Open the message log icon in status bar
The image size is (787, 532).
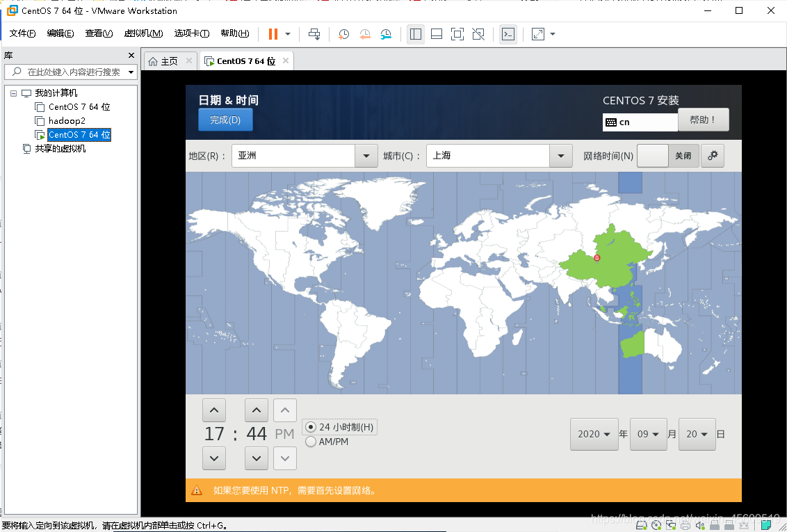point(765,526)
